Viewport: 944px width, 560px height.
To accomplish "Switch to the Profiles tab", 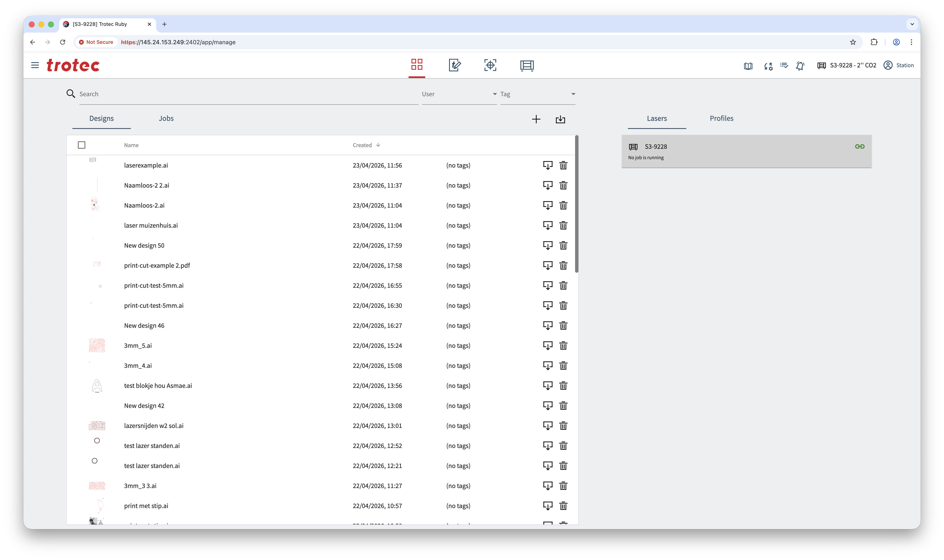I will click(x=721, y=119).
